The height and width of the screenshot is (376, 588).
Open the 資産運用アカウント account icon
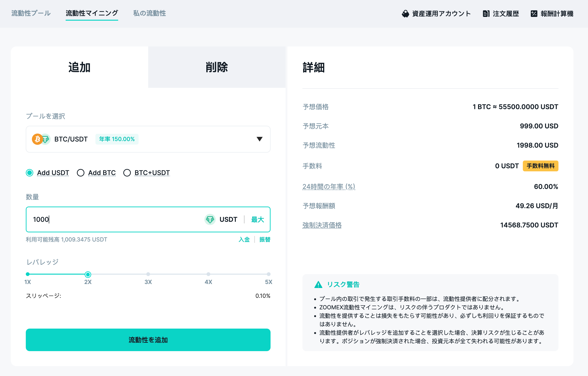pyautogui.click(x=406, y=14)
